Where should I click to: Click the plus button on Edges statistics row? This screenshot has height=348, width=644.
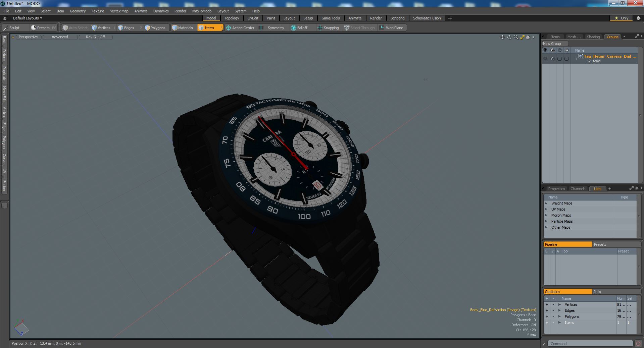[x=547, y=310]
